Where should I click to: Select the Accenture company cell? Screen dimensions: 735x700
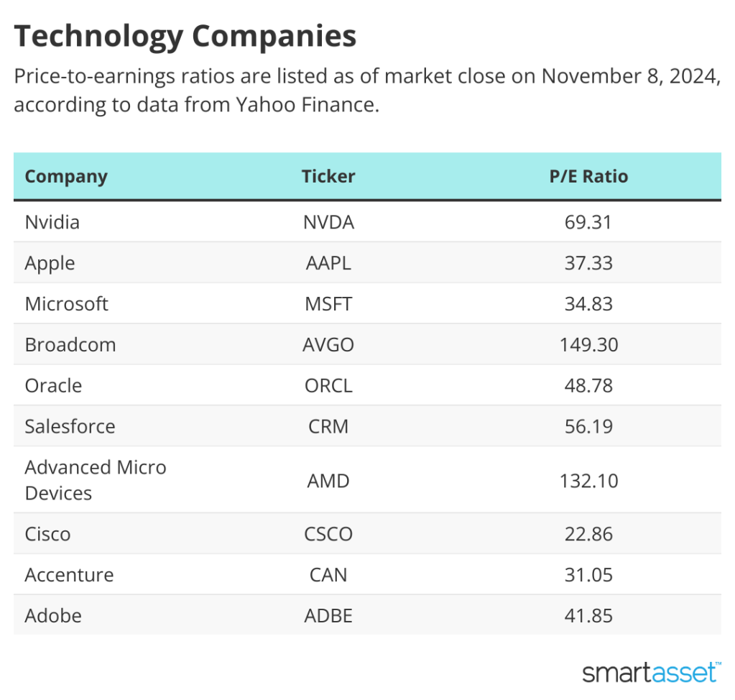[69, 575]
